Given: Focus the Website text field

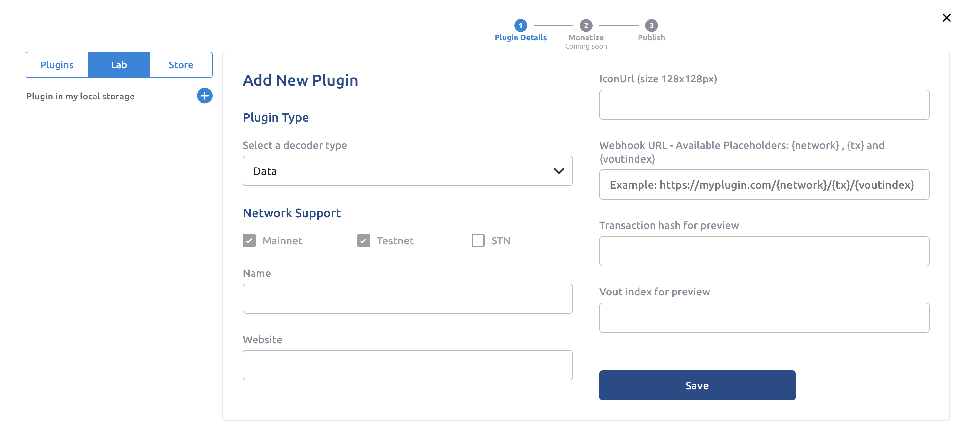Looking at the screenshot, I should [407, 365].
